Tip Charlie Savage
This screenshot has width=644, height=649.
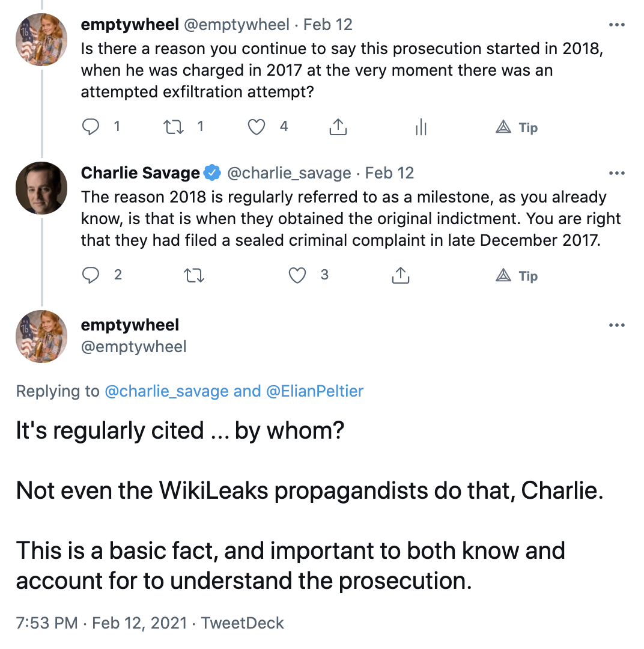517,275
